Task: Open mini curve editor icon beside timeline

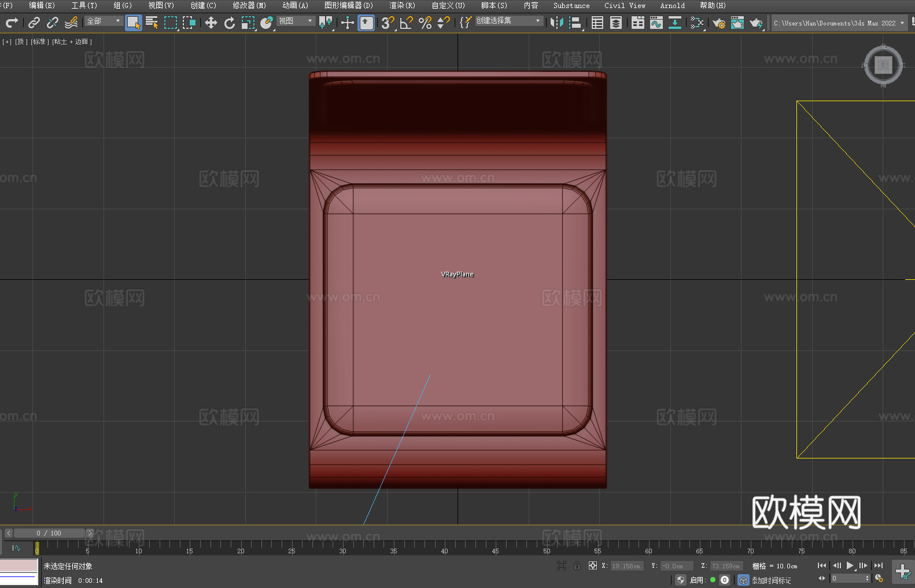Action: pyautogui.click(x=16, y=548)
